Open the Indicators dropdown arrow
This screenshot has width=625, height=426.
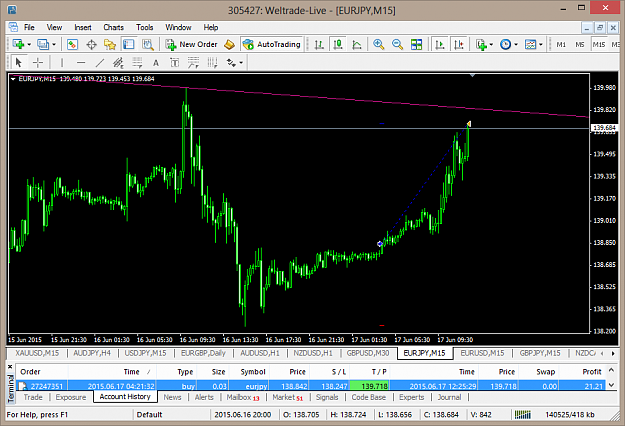pos(491,45)
